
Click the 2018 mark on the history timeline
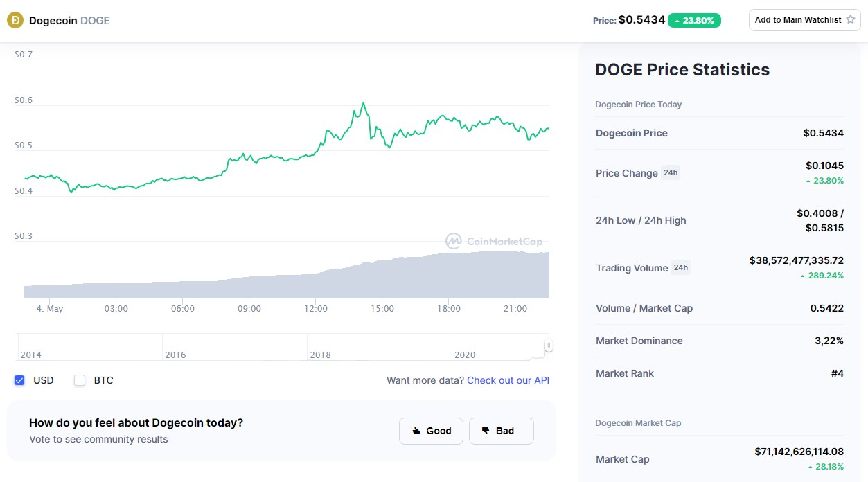[x=320, y=355]
